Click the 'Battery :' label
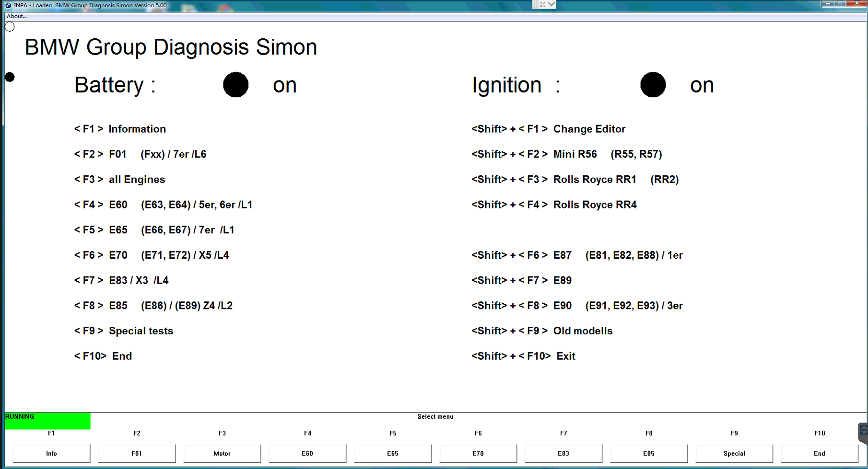Screen dimensions: 868x469 click(115, 85)
